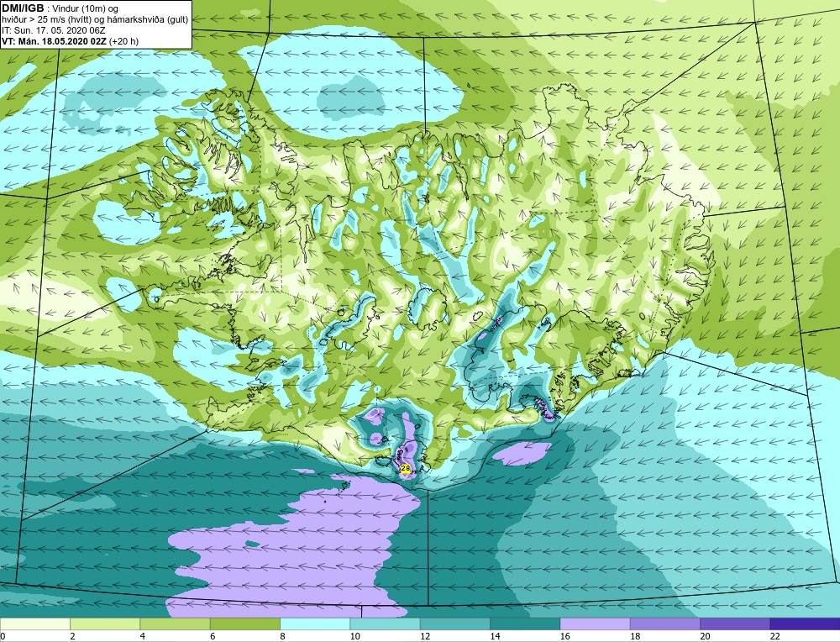Click the legend label '16'
Screen dimensions: 840x642
(564, 636)
